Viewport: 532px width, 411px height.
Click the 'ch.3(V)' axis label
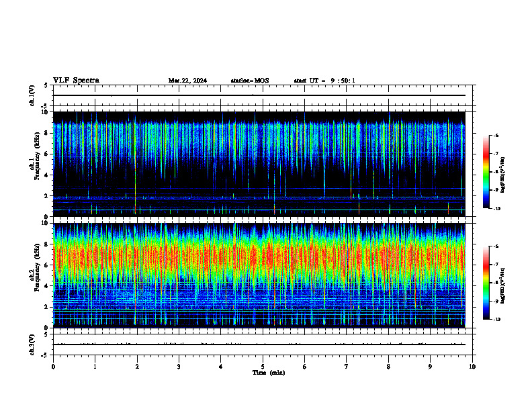(x=32, y=345)
